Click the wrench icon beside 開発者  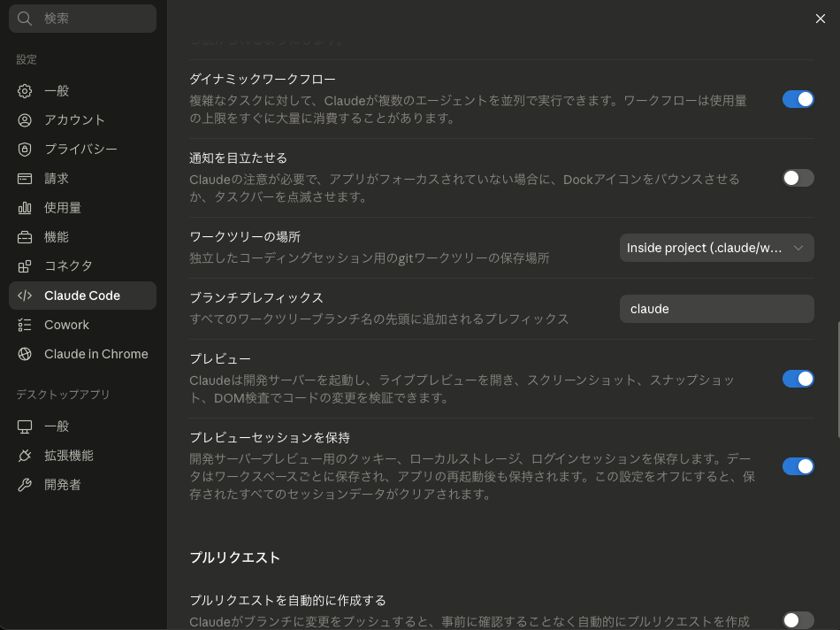point(25,485)
